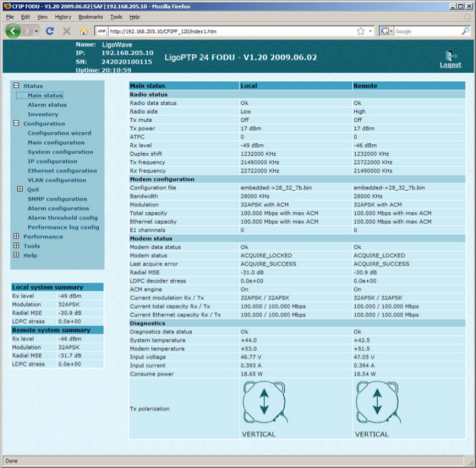Click the Google search engine icon
476x468 pixels.
click(385, 31)
